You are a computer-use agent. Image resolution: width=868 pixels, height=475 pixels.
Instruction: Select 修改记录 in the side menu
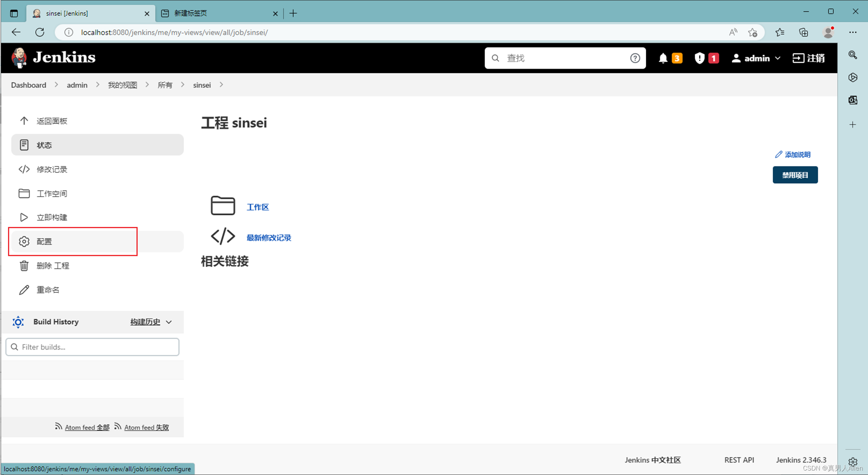pos(97,169)
